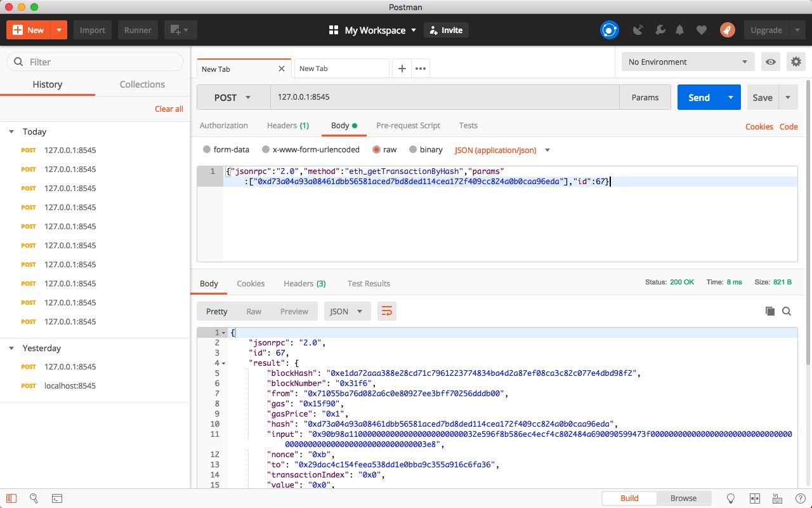Open the settings wrench icon
This screenshot has height=508, width=812.
point(660,30)
